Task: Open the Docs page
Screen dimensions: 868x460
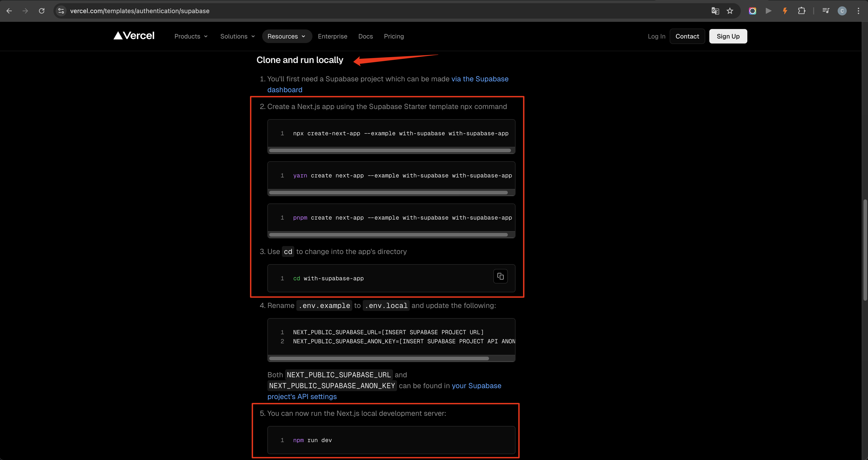Action: (x=366, y=36)
